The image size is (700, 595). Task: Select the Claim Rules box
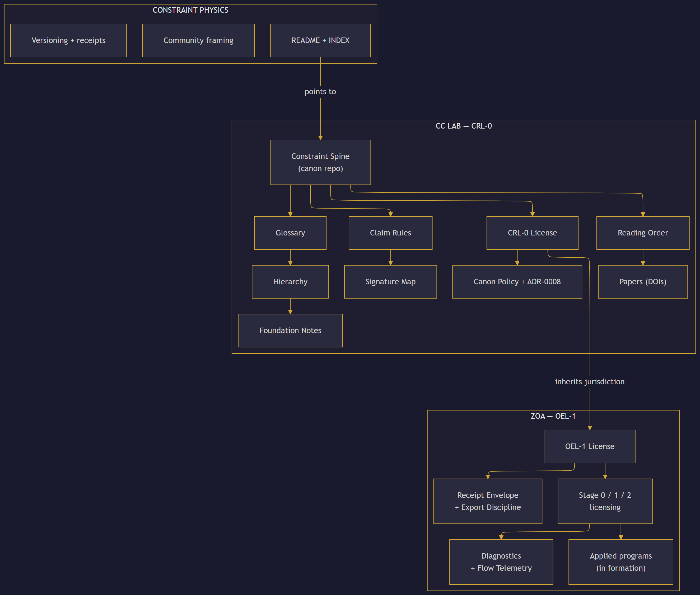[390, 233]
